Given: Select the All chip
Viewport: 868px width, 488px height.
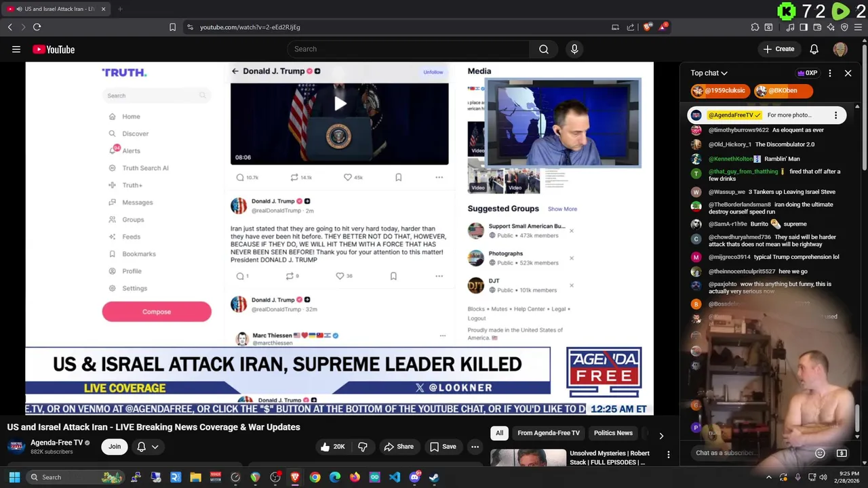Looking at the screenshot, I should pyautogui.click(x=499, y=433).
